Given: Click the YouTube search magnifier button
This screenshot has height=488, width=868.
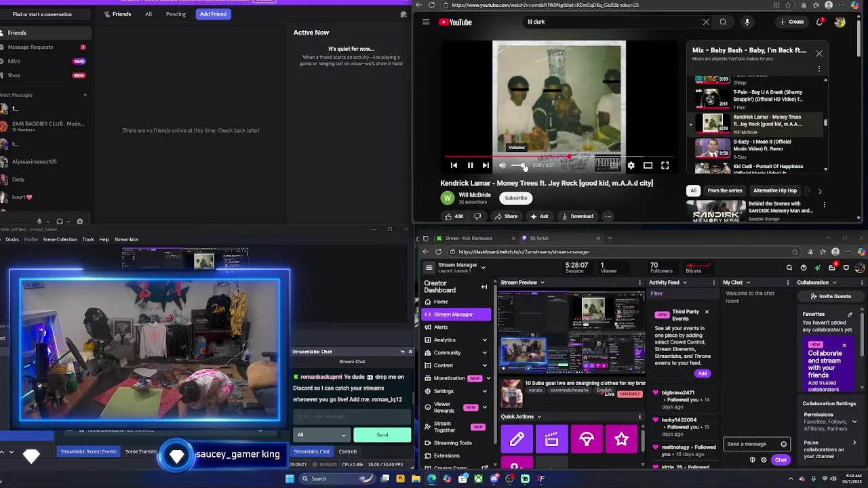Looking at the screenshot, I should click(723, 22).
